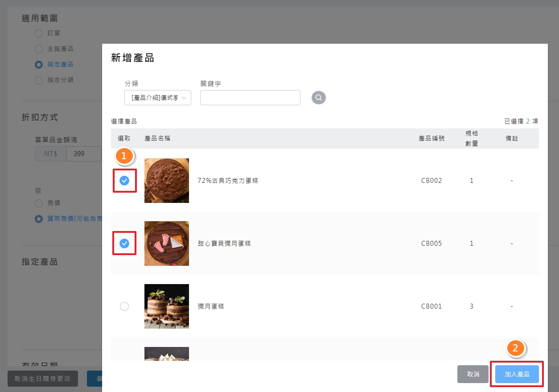Click the 產品名稱 column header
559x392 pixels.
coord(157,139)
